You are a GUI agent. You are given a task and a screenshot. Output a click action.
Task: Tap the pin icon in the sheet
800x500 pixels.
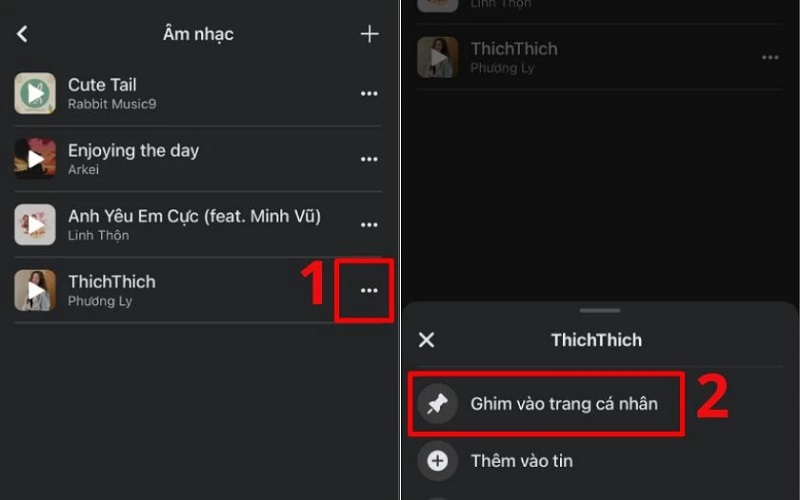pos(437,404)
